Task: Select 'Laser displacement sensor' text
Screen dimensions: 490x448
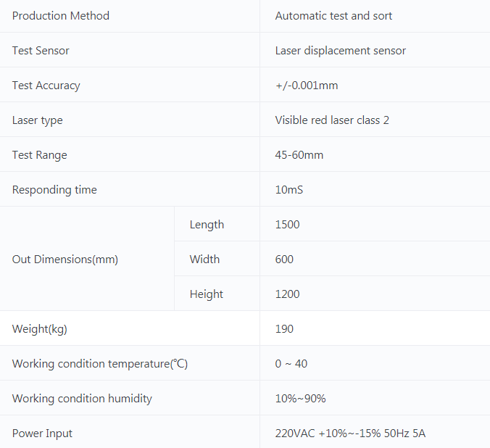Action: pyautogui.click(x=340, y=51)
